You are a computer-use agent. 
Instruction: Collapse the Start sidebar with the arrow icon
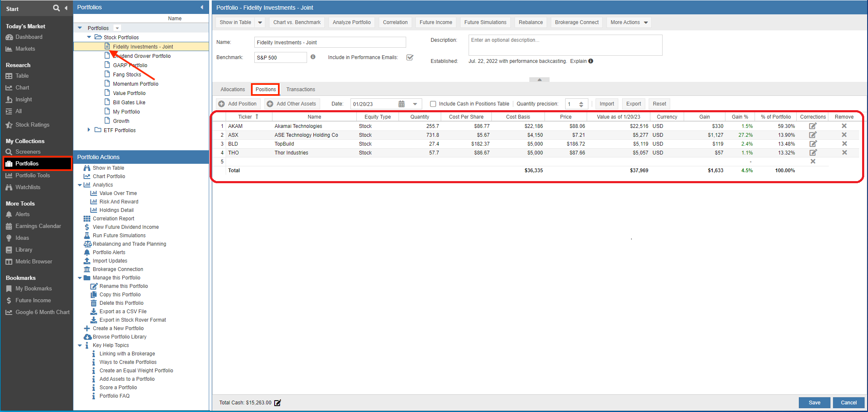(x=66, y=8)
